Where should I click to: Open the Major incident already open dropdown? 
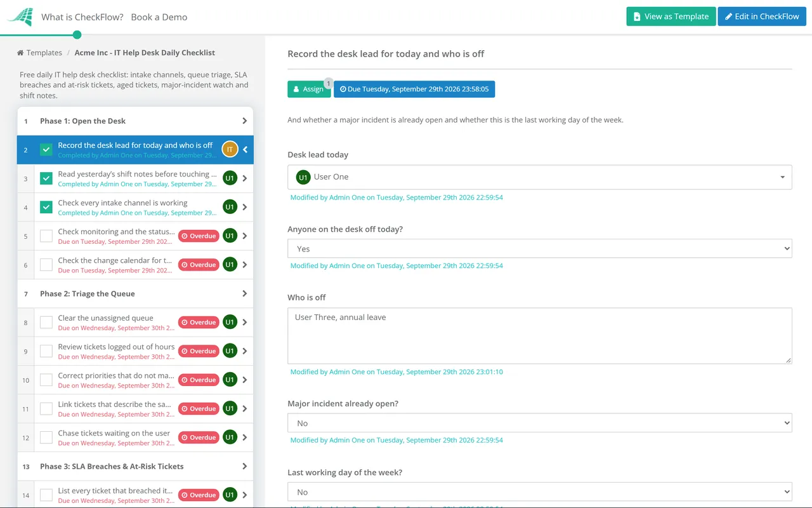(540, 423)
